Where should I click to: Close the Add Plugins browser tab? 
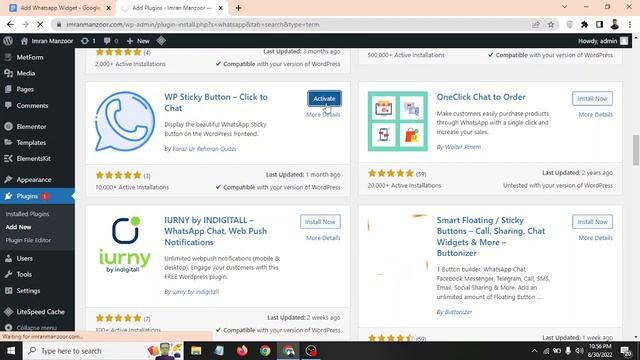point(220,8)
